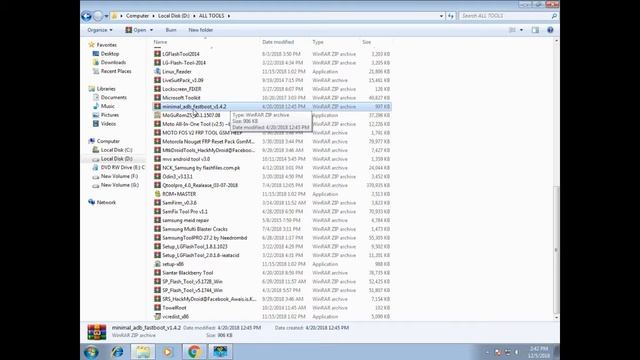Open Recent Places in the navigation pane

(x=116, y=71)
